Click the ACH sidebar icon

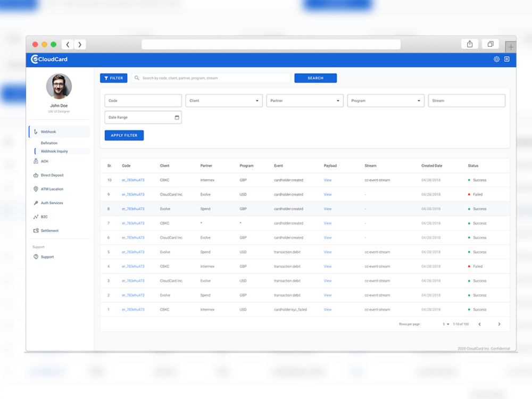coord(36,161)
